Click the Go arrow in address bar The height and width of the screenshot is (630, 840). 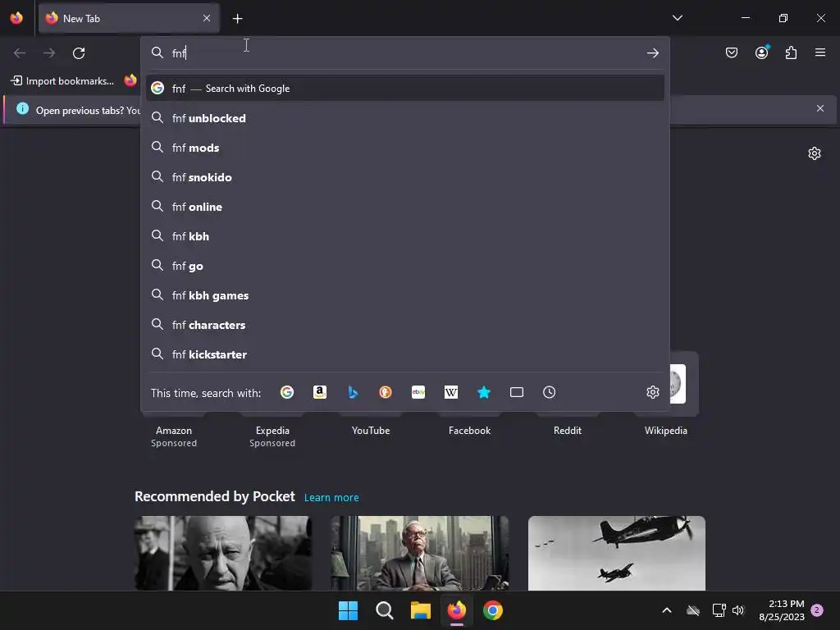652,53
